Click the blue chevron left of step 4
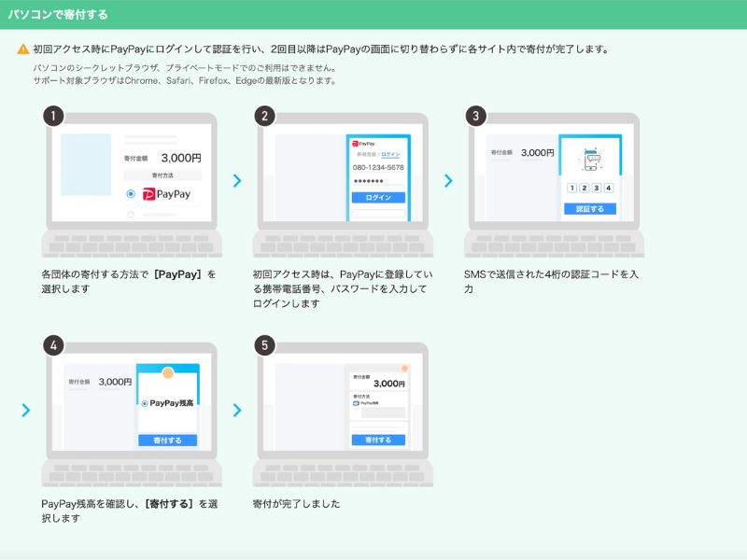 26,410
